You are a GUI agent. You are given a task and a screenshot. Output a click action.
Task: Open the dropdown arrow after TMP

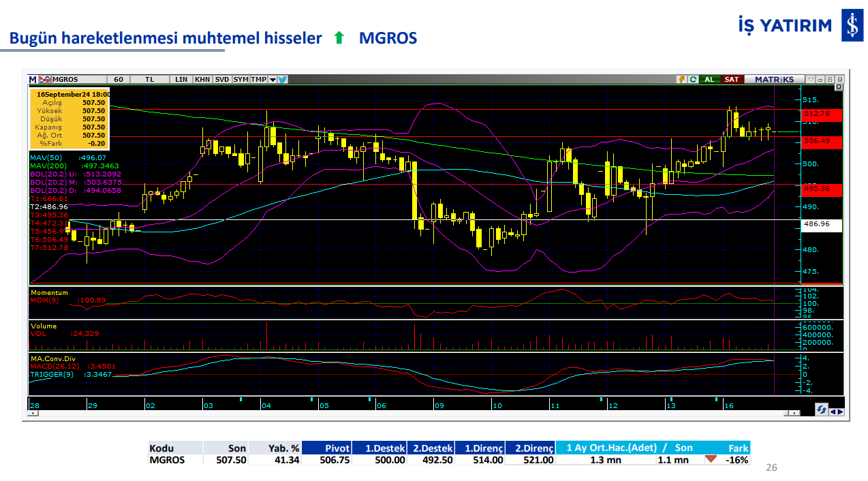click(273, 80)
